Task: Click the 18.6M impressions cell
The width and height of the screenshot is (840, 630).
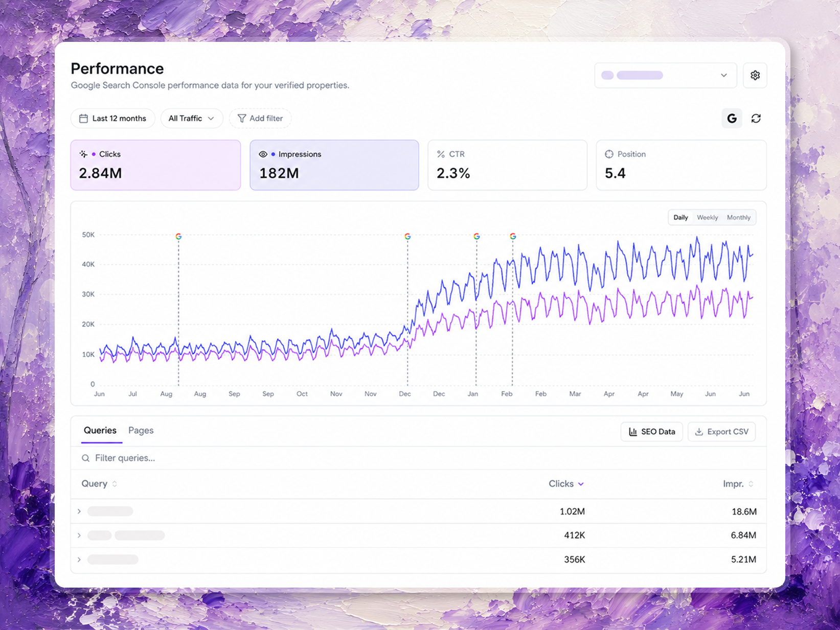Action: click(744, 511)
